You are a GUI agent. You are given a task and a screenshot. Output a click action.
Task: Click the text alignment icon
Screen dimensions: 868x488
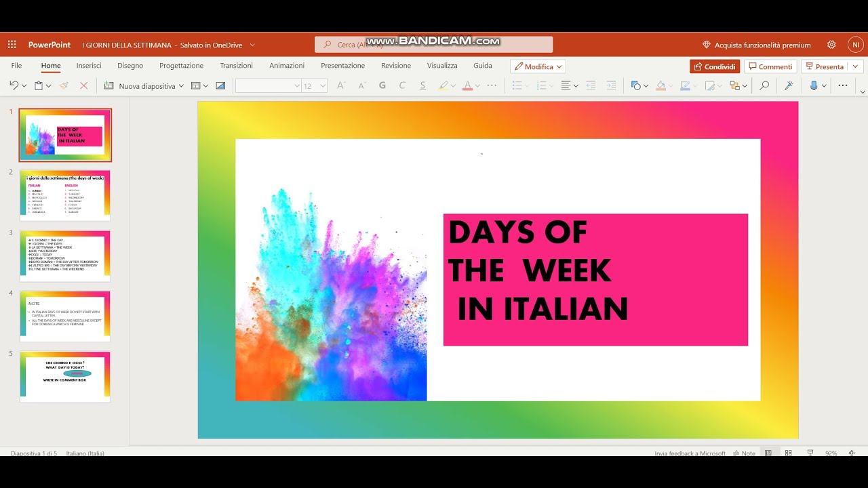click(566, 85)
